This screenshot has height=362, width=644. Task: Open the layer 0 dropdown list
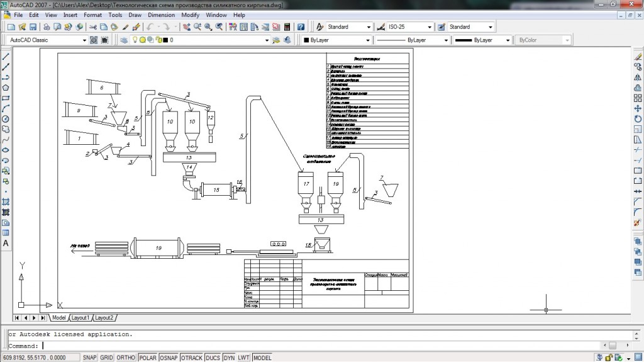[267, 40]
